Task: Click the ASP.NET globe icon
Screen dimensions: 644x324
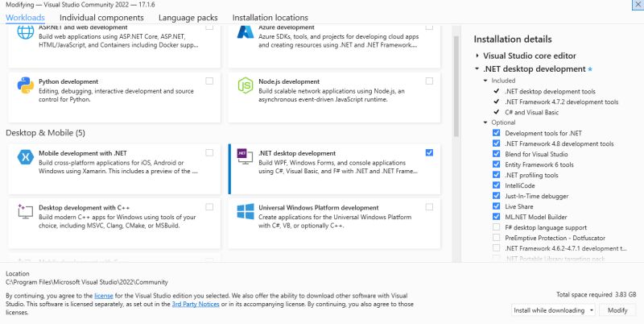Action: [x=26, y=32]
